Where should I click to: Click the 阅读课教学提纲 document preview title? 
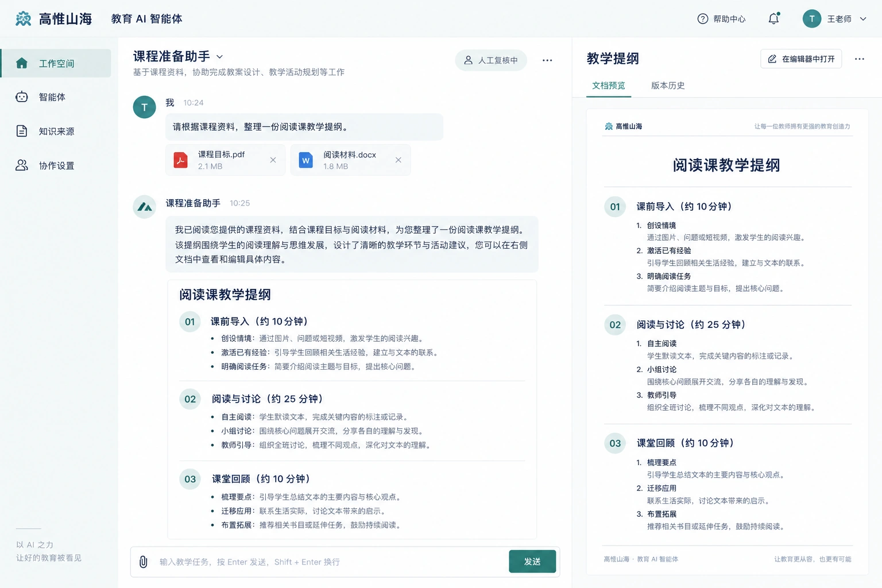click(x=726, y=165)
